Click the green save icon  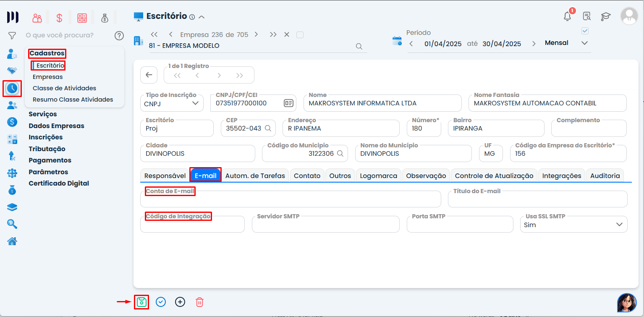pos(141,302)
